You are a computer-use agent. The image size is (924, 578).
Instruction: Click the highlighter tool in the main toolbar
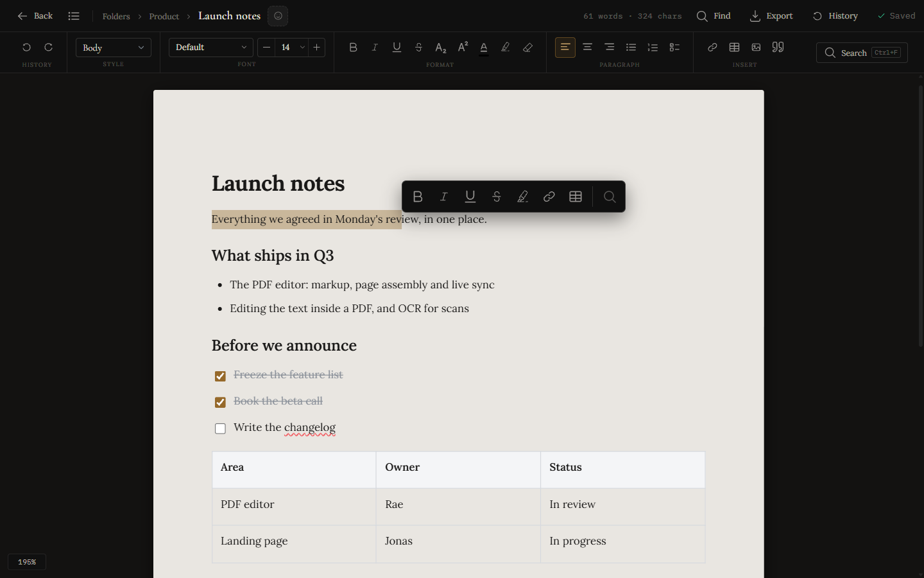coord(506,48)
